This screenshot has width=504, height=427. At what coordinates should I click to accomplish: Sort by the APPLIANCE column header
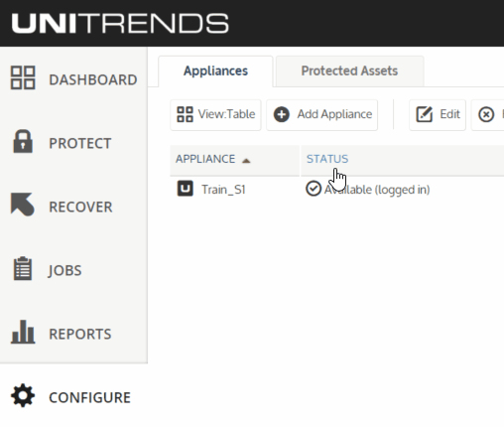coord(234,159)
